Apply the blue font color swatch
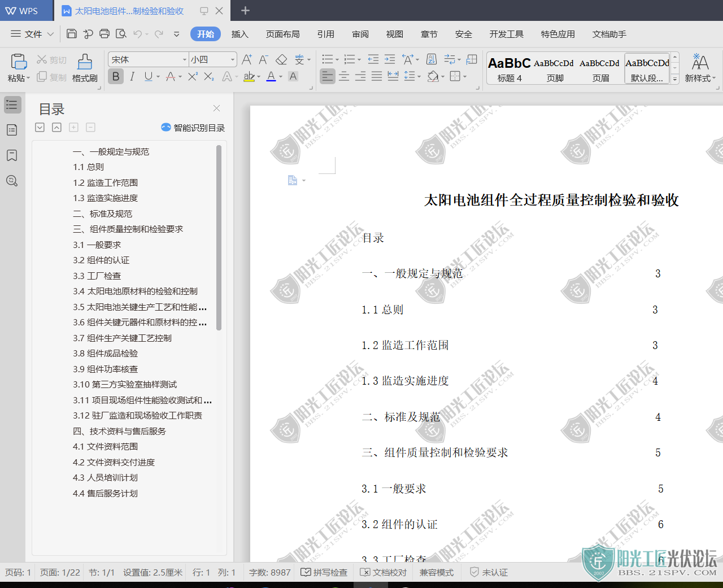 [271, 76]
